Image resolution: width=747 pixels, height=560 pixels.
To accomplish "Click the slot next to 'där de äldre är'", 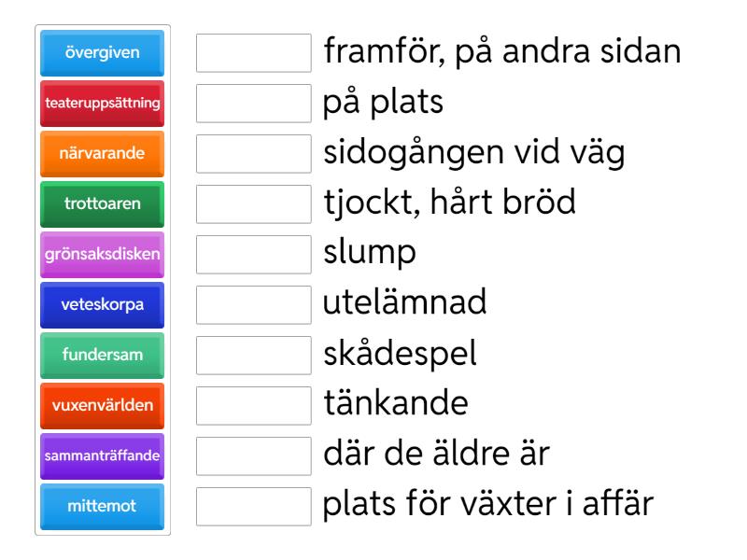I will tap(254, 456).
